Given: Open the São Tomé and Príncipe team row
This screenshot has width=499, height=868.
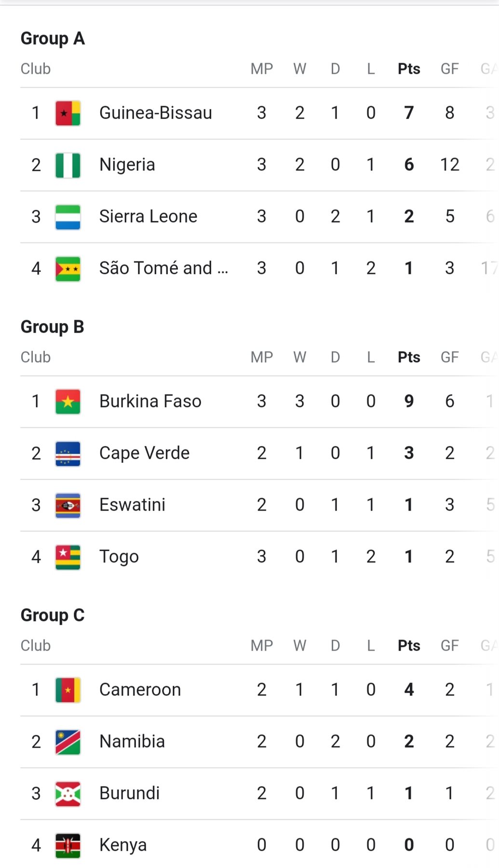Looking at the screenshot, I should click(163, 268).
